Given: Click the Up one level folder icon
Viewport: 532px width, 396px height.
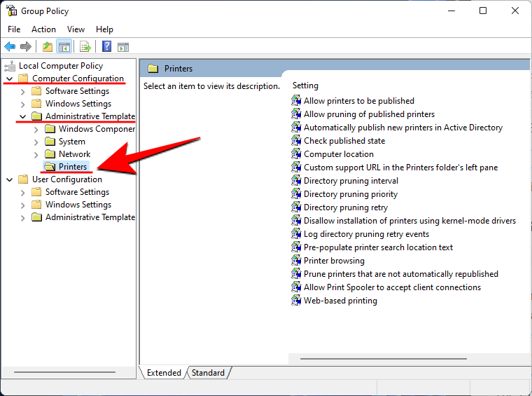Looking at the screenshot, I should click(48, 46).
